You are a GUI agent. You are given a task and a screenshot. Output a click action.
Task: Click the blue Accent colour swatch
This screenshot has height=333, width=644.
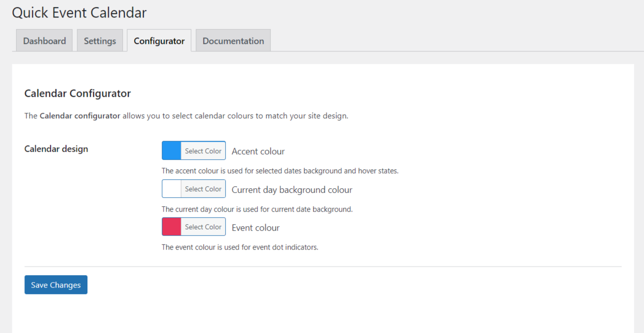coord(171,151)
